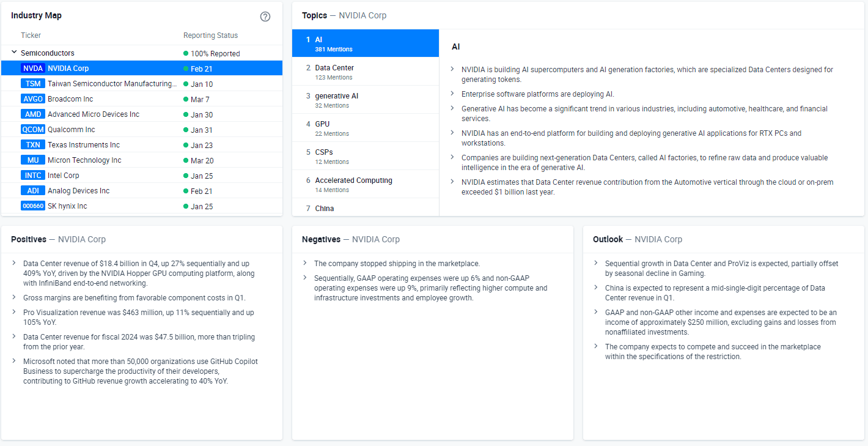Open Taiwan Semiconductor Manufacturing row
The width and height of the screenshot is (868, 446).
point(142,84)
